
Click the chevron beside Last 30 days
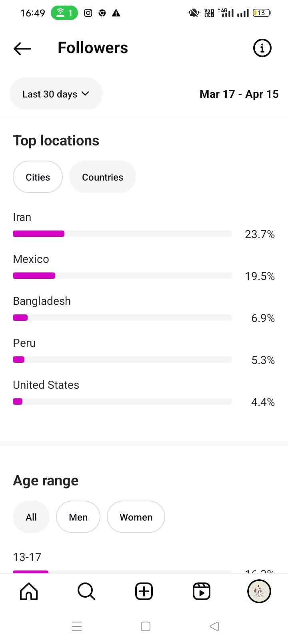(x=85, y=93)
